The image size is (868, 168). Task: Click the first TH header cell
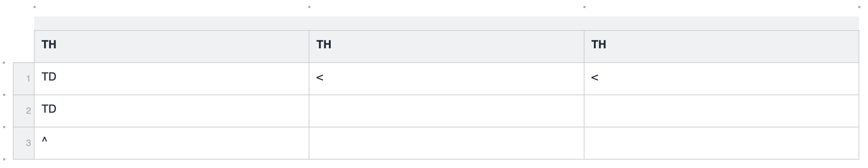coord(171,47)
